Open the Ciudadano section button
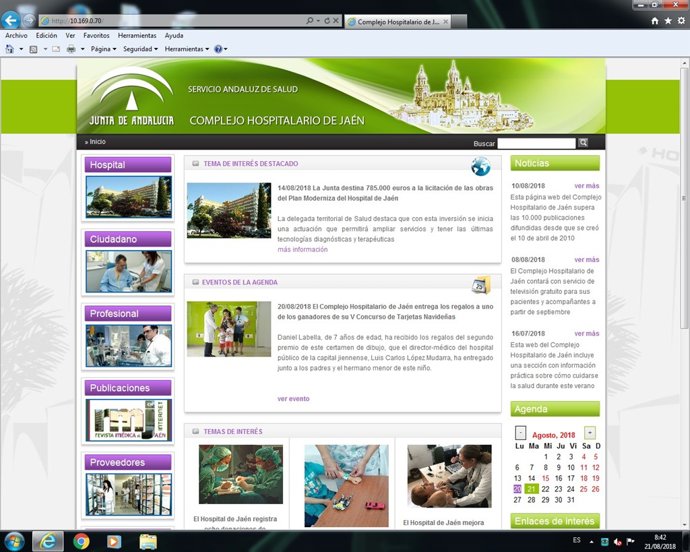 128,239
